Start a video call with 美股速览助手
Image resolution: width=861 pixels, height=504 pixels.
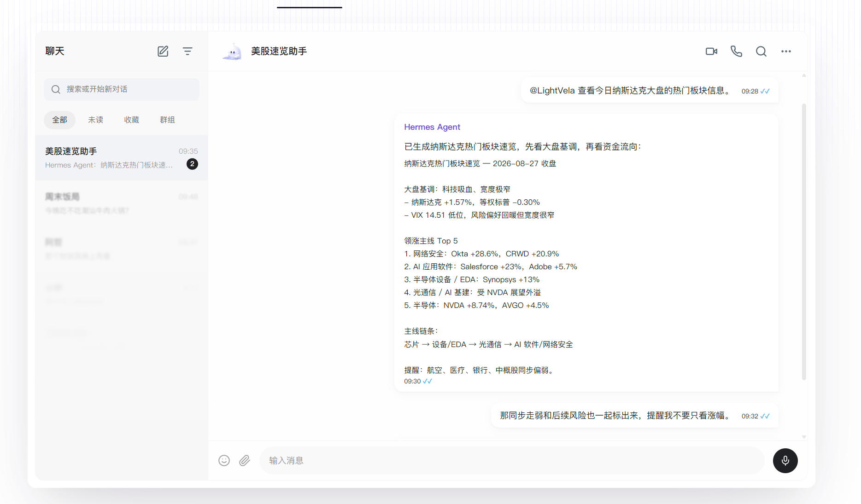[x=712, y=51]
